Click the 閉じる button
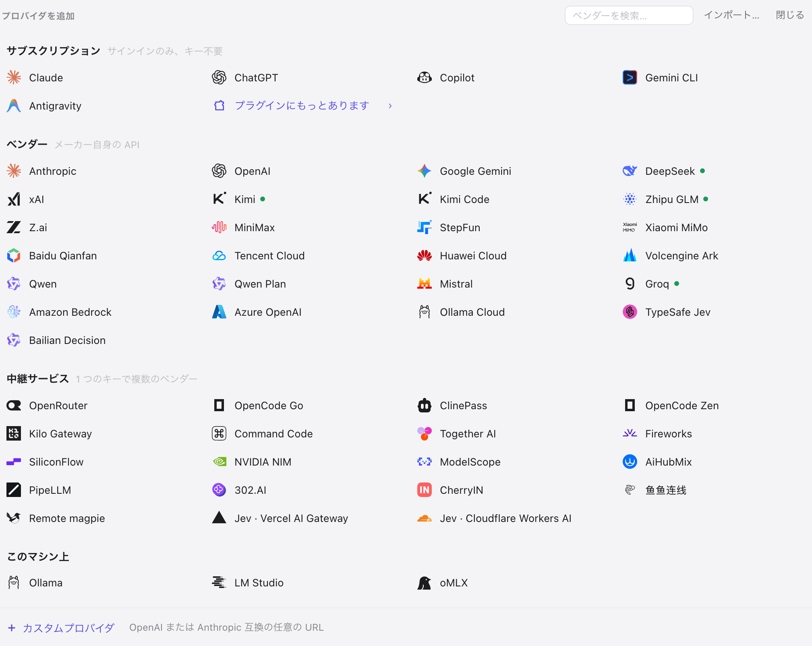Image resolution: width=812 pixels, height=646 pixels. pyautogui.click(x=790, y=15)
